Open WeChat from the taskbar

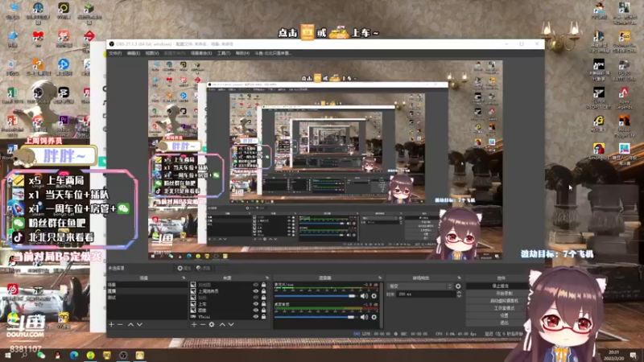pos(41,355)
